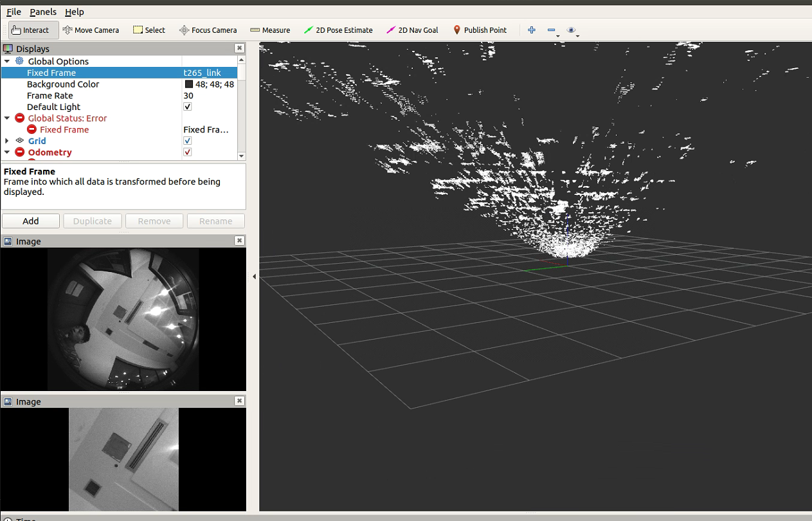The height and width of the screenshot is (521, 812).
Task: Click the displays list scroll-up arrow
Action: click(x=242, y=60)
